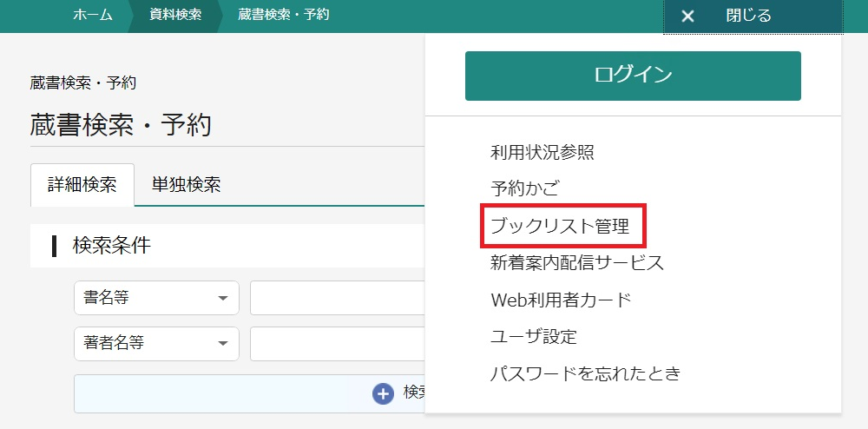The width and height of the screenshot is (868, 429).
Task: Click the blue plus icon to add a condition
Action: (x=383, y=393)
